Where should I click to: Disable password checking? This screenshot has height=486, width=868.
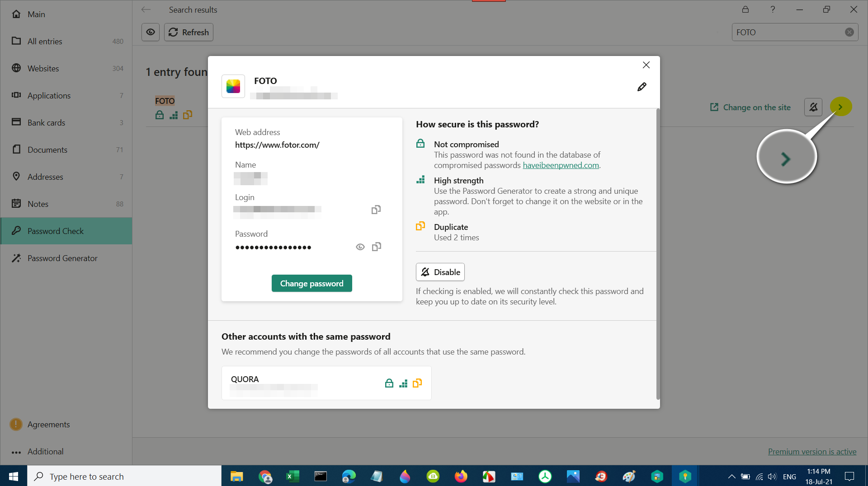point(440,272)
